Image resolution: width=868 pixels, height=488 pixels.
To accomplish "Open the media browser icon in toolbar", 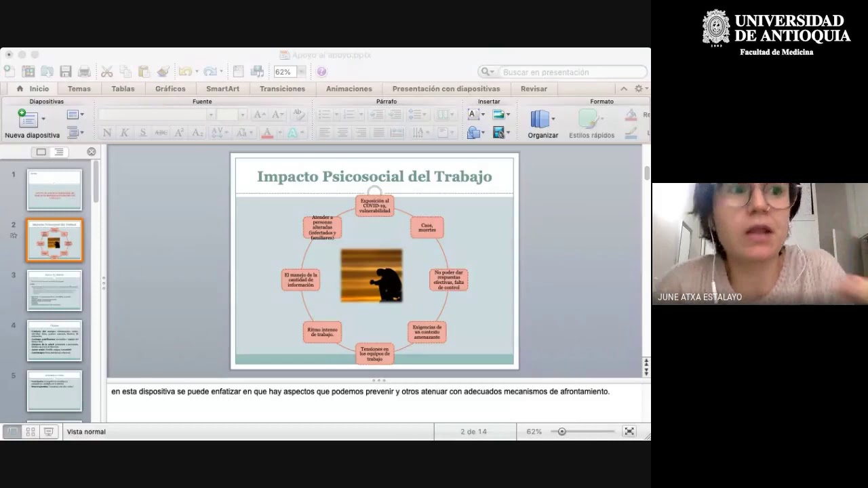I will pyautogui.click(x=257, y=71).
